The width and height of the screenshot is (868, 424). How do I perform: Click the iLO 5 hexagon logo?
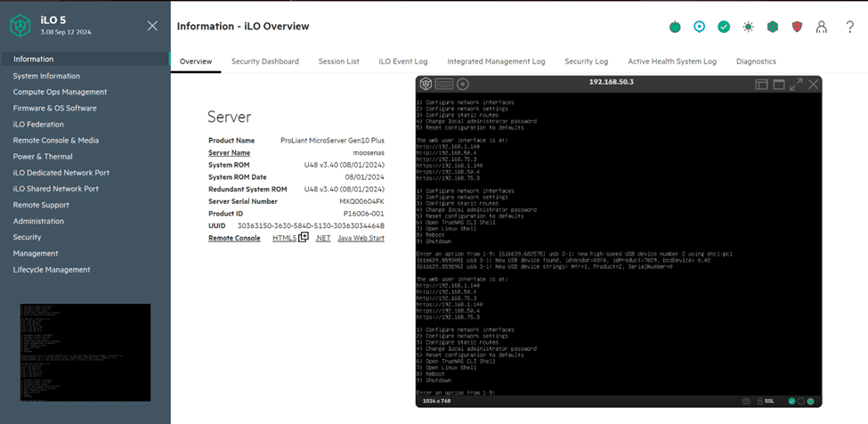click(20, 26)
